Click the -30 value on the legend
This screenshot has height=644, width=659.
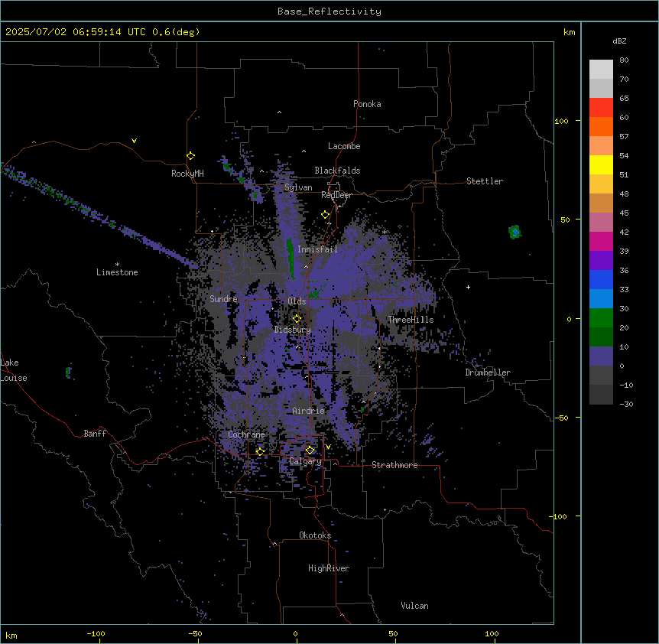point(626,404)
